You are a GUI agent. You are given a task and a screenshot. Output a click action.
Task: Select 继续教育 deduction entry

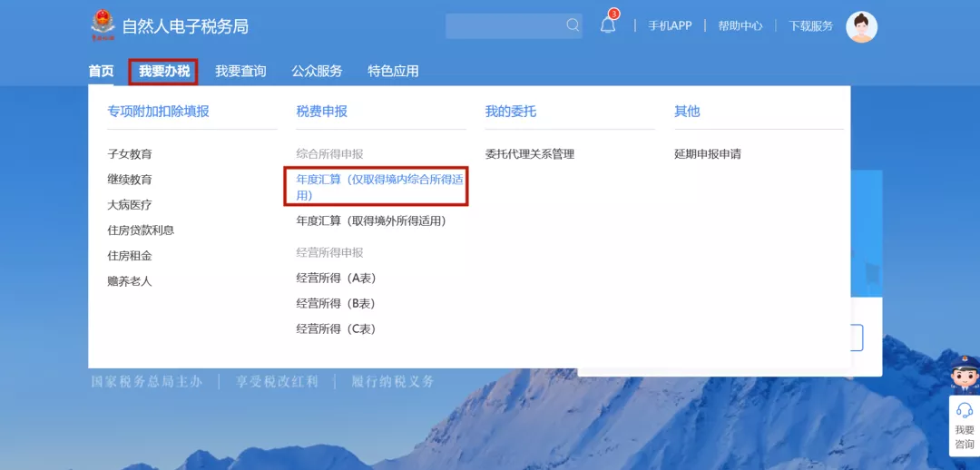pos(130,180)
